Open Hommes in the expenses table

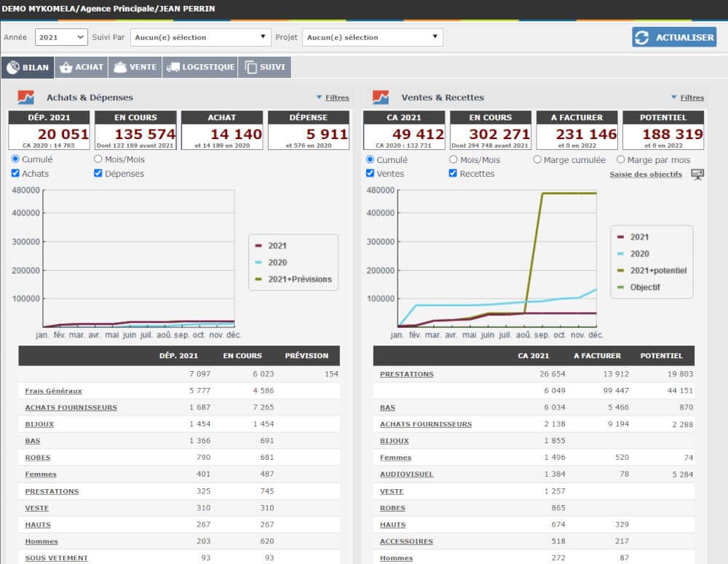(41, 541)
